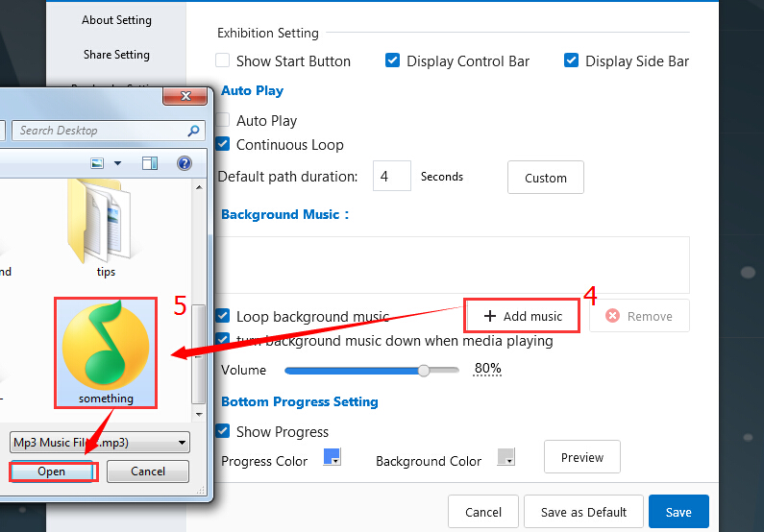Viewport: 764px width, 532px height.
Task: Click the Bottom Progress Setting heading
Action: pos(300,401)
